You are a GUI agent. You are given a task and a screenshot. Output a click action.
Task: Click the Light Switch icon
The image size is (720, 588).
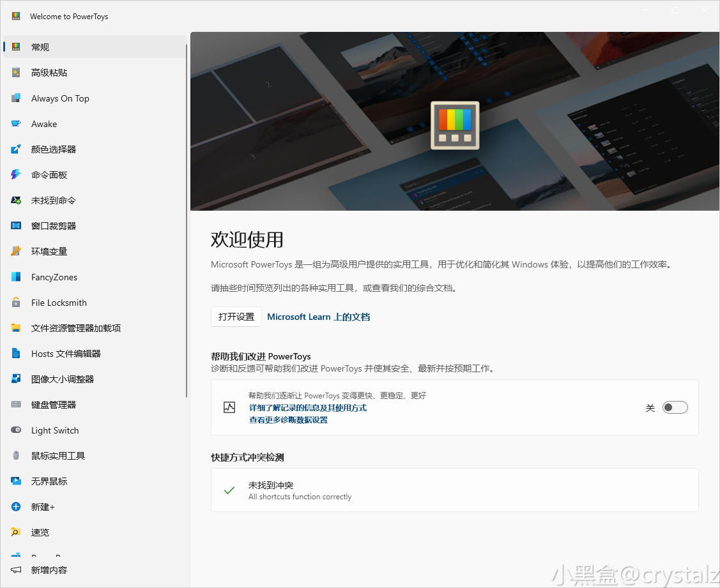(x=16, y=430)
